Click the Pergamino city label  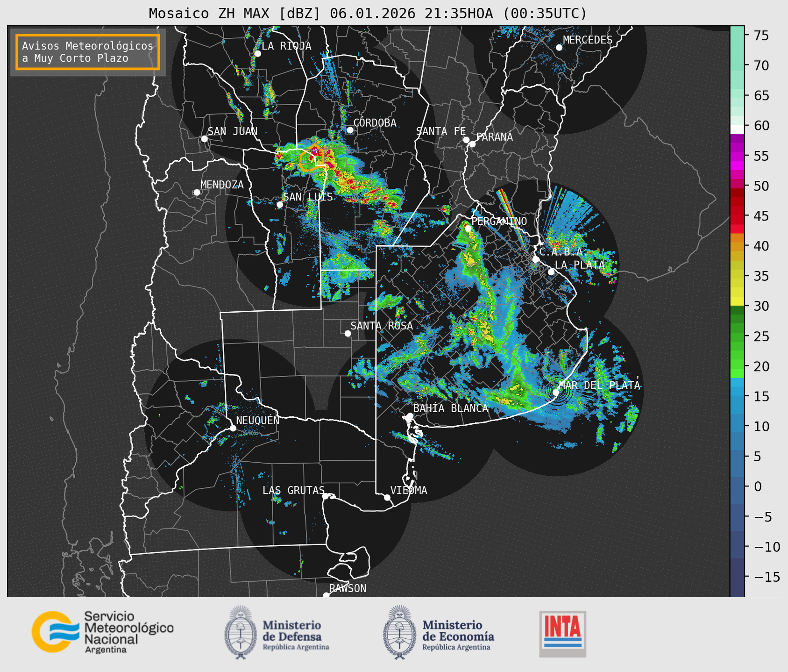(499, 221)
